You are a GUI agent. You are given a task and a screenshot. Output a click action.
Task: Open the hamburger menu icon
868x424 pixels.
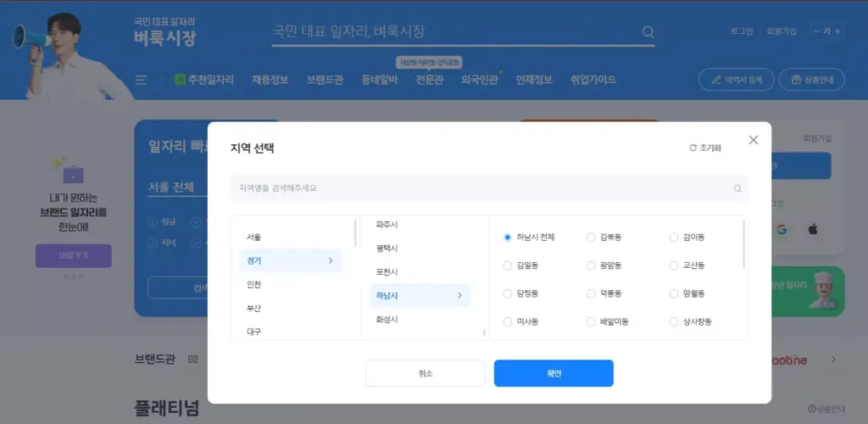point(142,81)
